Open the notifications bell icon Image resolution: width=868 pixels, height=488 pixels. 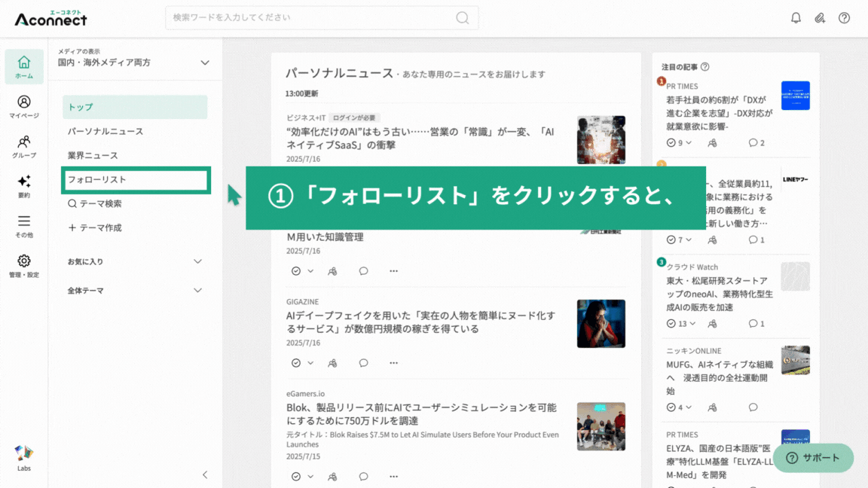(796, 18)
